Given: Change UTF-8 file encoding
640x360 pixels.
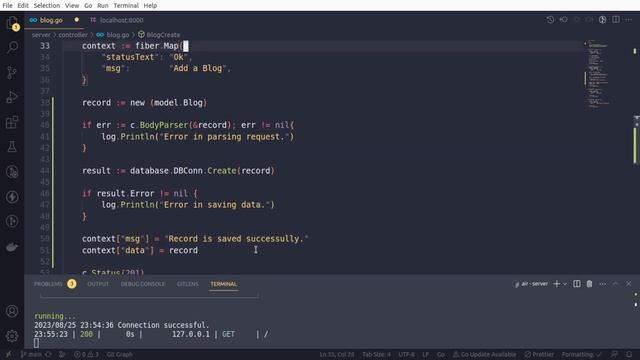Looking at the screenshot, I should [x=406, y=354].
